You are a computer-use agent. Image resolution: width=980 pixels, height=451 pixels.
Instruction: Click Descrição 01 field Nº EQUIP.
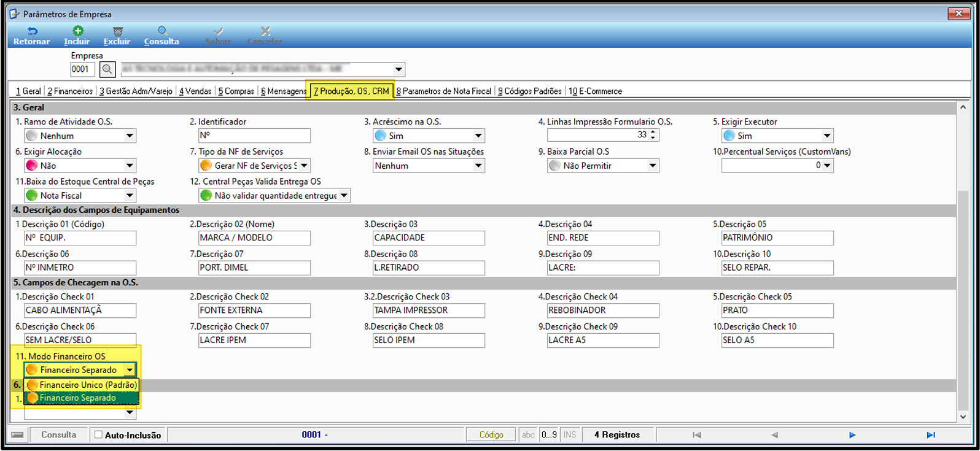pyautogui.click(x=80, y=238)
